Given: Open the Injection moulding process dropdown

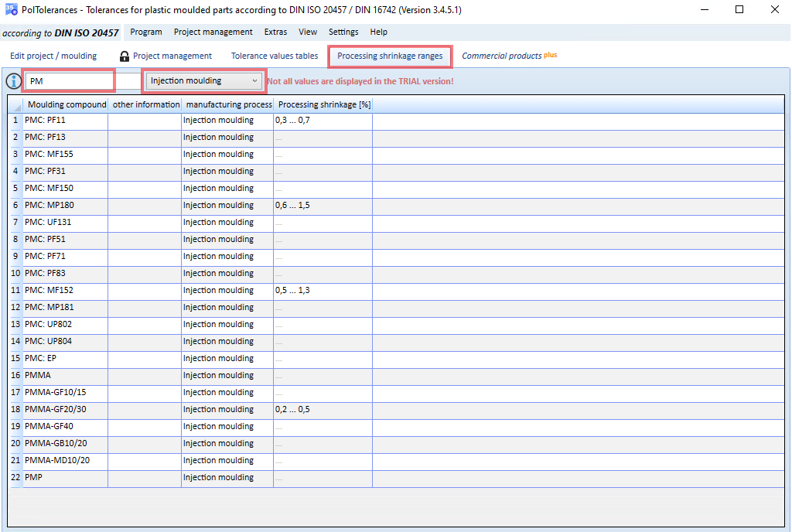Looking at the screenshot, I should (x=204, y=80).
